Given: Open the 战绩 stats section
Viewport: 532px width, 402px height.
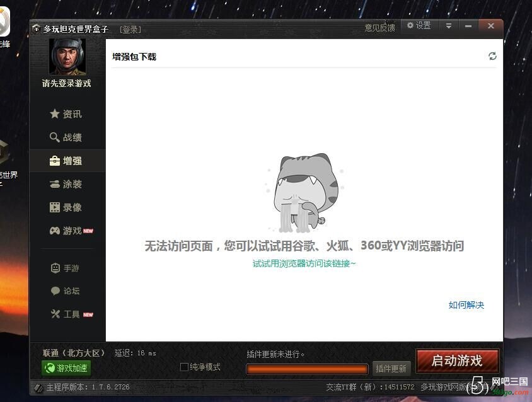Looking at the screenshot, I should (x=66, y=137).
